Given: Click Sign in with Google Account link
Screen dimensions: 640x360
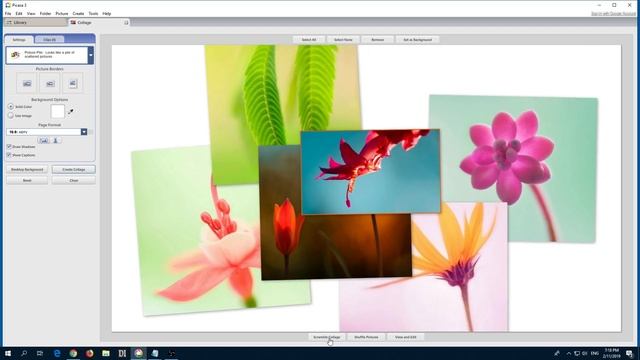Looking at the screenshot, I should click(613, 13).
